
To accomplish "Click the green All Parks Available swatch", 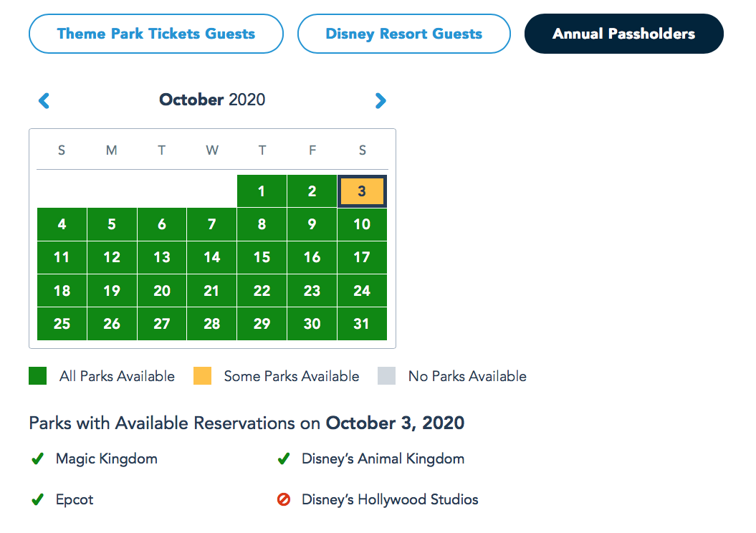I will (37, 376).
